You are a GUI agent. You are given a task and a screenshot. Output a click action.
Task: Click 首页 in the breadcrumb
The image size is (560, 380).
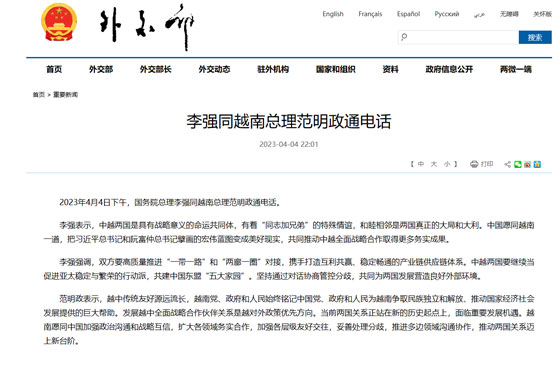pos(39,95)
